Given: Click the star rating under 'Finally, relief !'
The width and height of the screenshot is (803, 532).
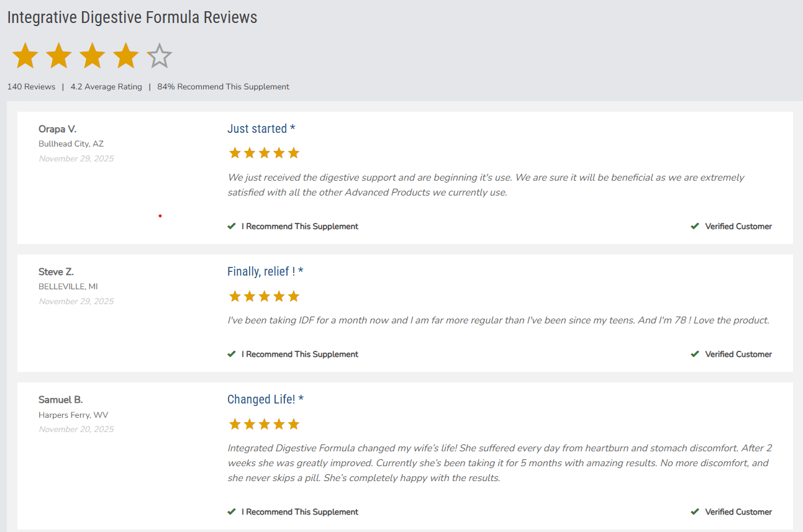Looking at the screenshot, I should (264, 296).
